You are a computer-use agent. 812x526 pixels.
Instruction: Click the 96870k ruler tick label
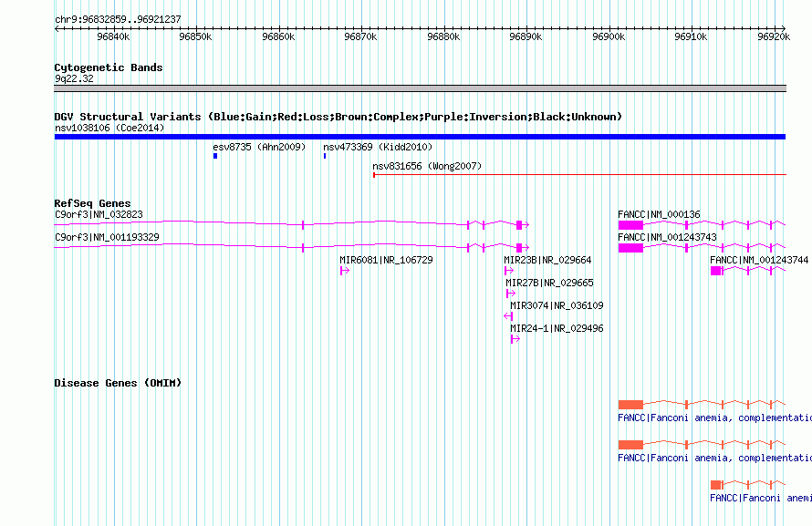coord(361,36)
